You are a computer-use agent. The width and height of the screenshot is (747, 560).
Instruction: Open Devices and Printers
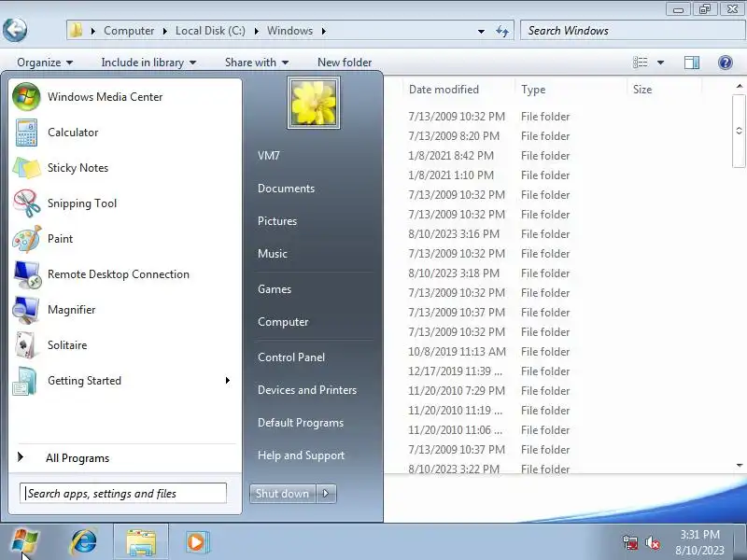click(x=307, y=390)
